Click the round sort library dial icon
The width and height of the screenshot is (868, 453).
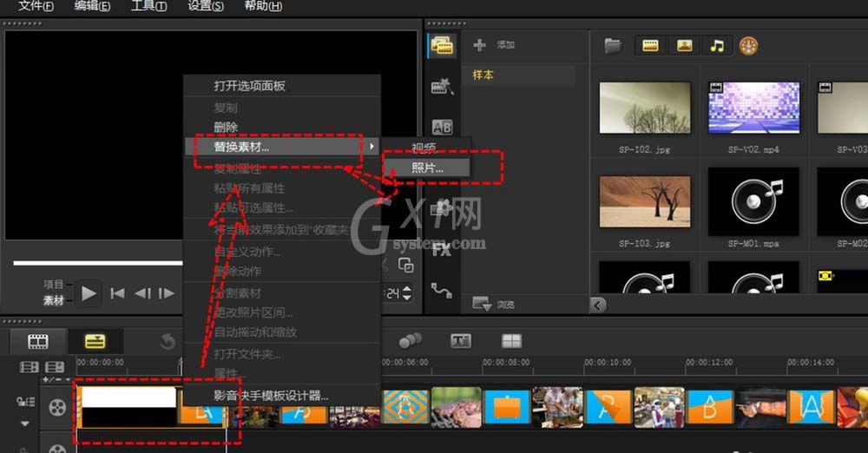[x=748, y=46]
